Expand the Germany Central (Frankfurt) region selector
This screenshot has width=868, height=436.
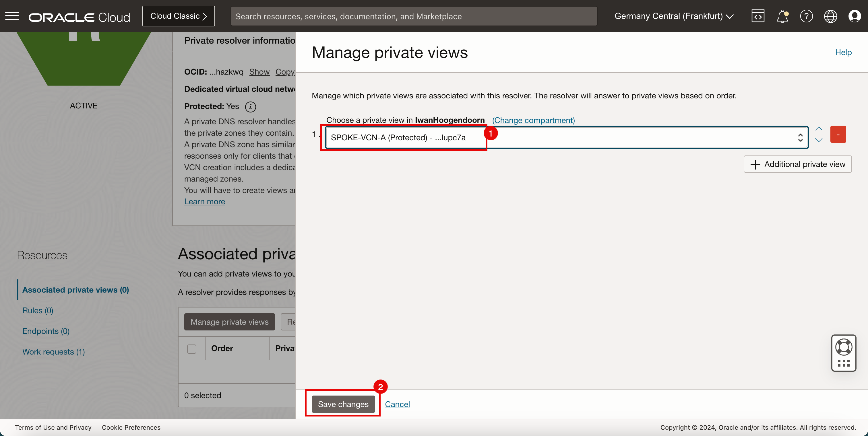674,16
